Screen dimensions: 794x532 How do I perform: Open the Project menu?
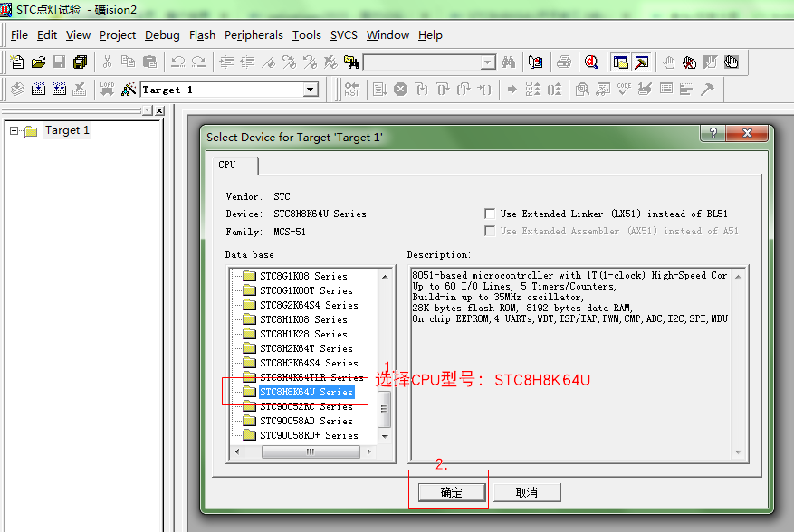pos(118,35)
